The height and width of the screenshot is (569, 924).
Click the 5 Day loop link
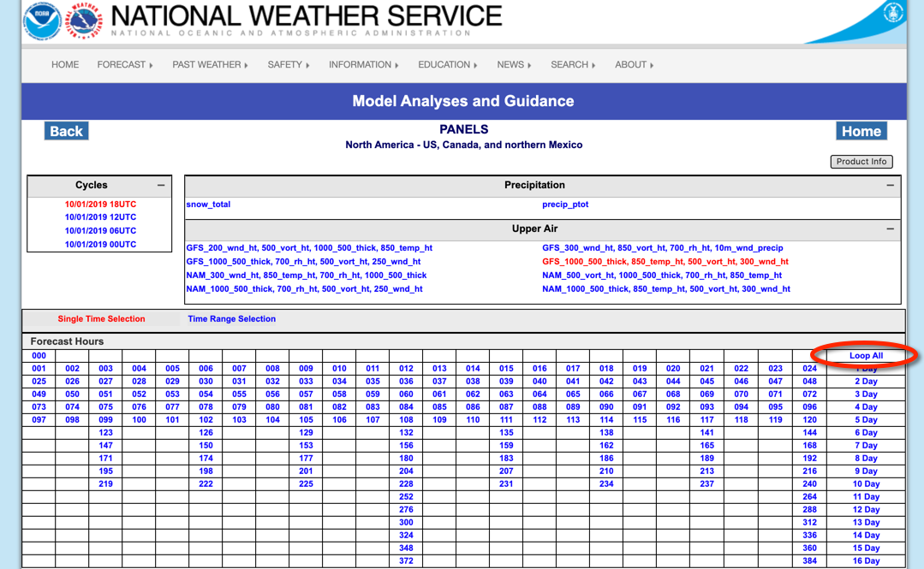pyautogui.click(x=866, y=420)
